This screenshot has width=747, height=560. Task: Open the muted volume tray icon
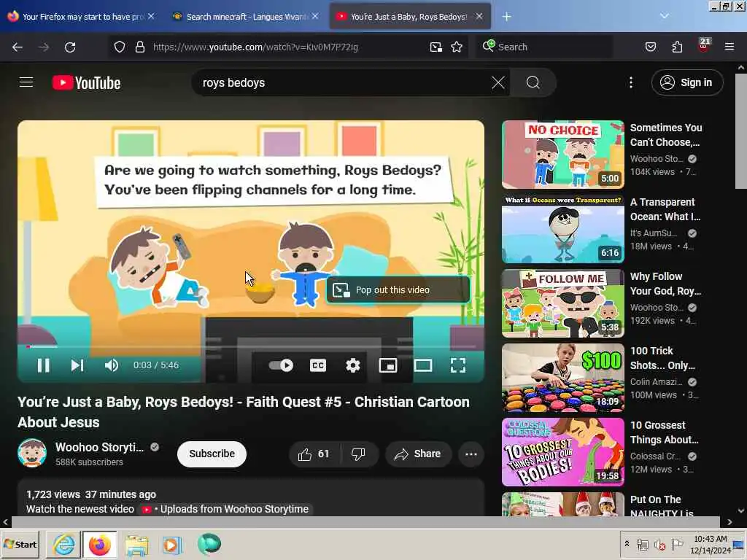pyautogui.click(x=659, y=544)
